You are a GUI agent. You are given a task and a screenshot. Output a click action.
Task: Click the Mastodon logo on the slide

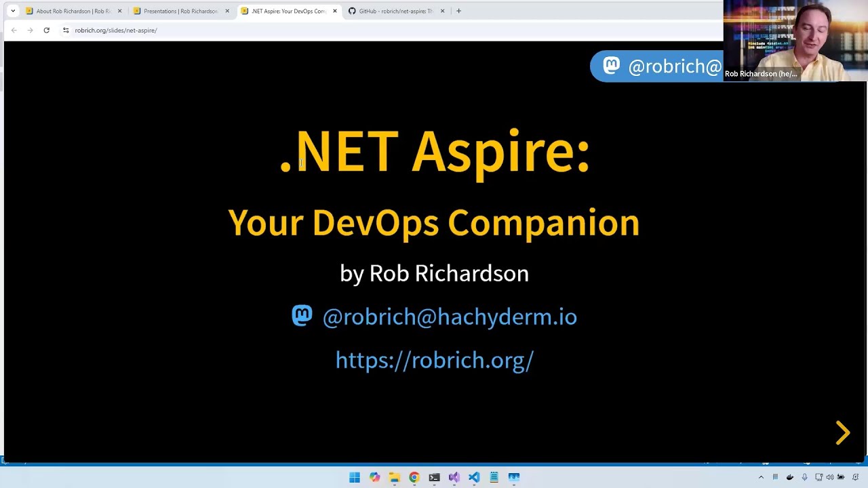(302, 315)
